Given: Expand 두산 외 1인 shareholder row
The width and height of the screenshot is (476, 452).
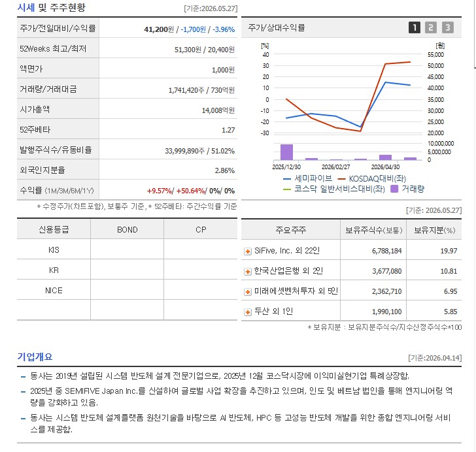Looking at the screenshot, I should coord(248,312).
